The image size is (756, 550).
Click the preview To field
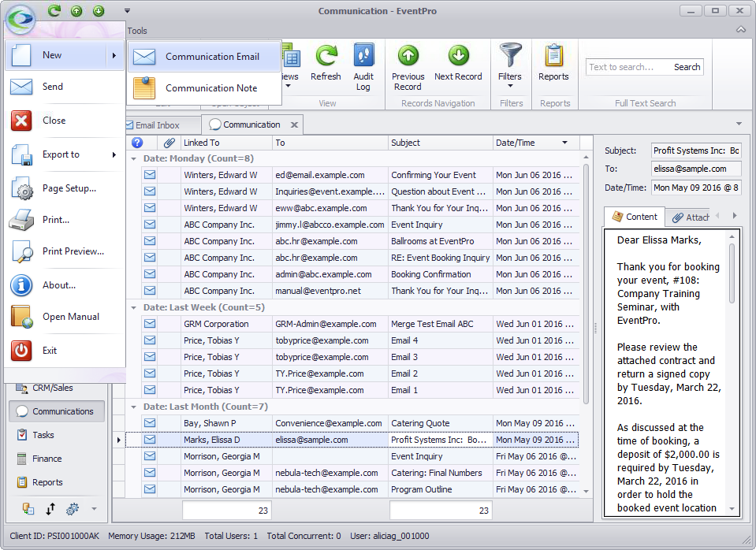(696, 169)
